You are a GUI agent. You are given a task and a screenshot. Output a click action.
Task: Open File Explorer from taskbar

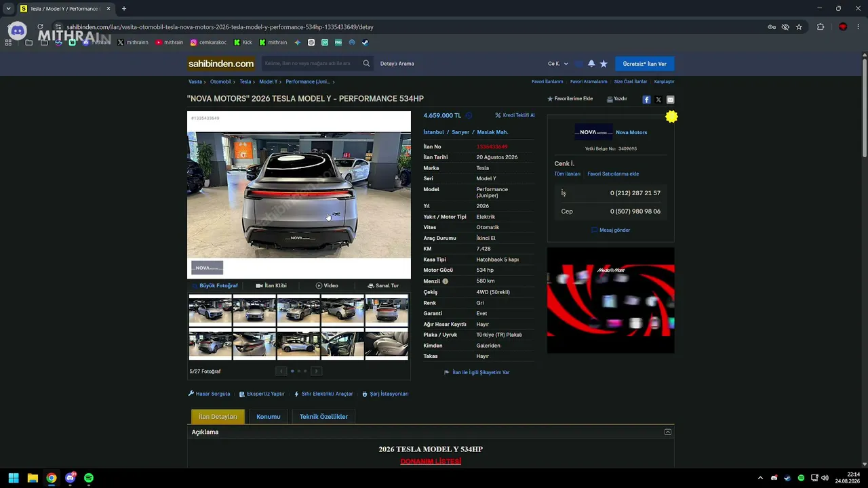pyautogui.click(x=33, y=478)
